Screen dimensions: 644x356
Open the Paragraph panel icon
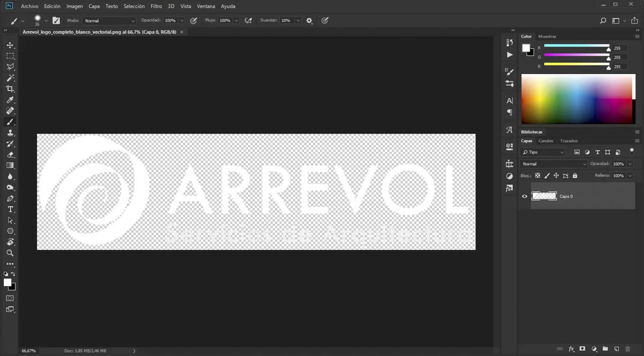(509, 113)
